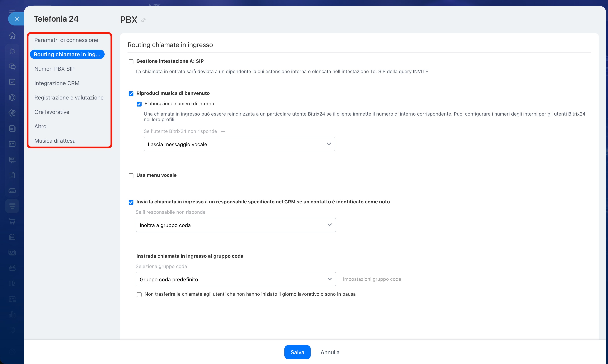Check Non trasferire le chiamate agli utenti
The height and width of the screenshot is (364, 608).
pyautogui.click(x=139, y=295)
